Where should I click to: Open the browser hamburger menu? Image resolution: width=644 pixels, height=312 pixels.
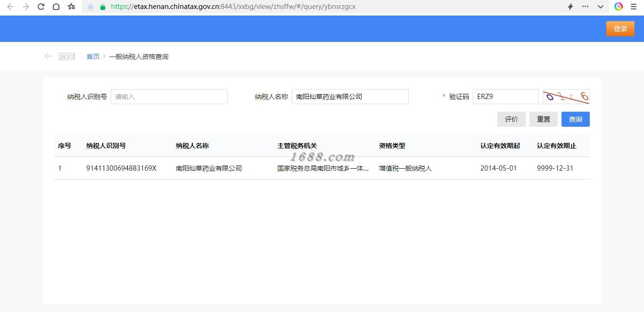634,7
